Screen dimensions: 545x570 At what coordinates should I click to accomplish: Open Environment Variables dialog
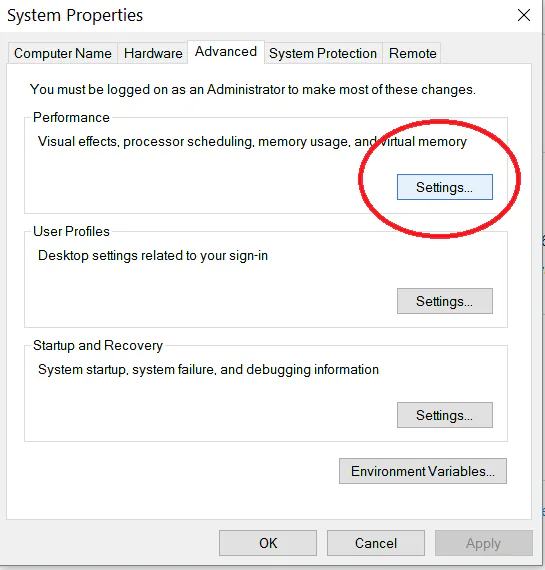423,471
